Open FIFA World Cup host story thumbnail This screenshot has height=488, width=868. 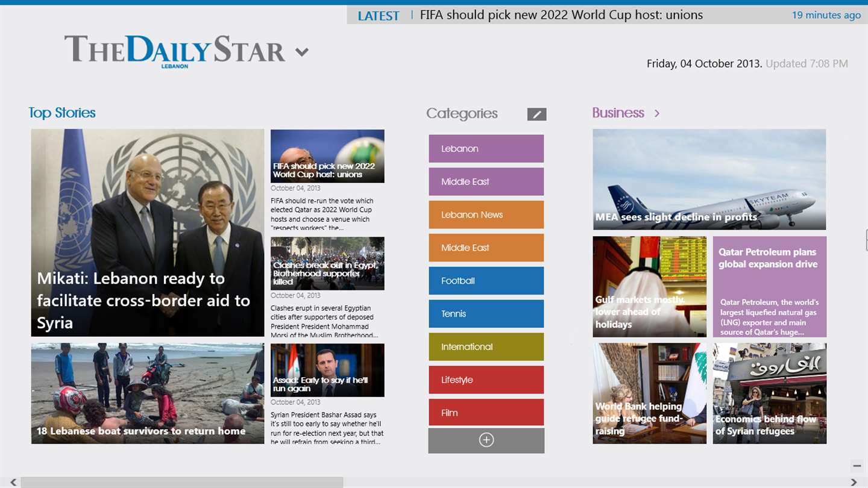click(327, 156)
